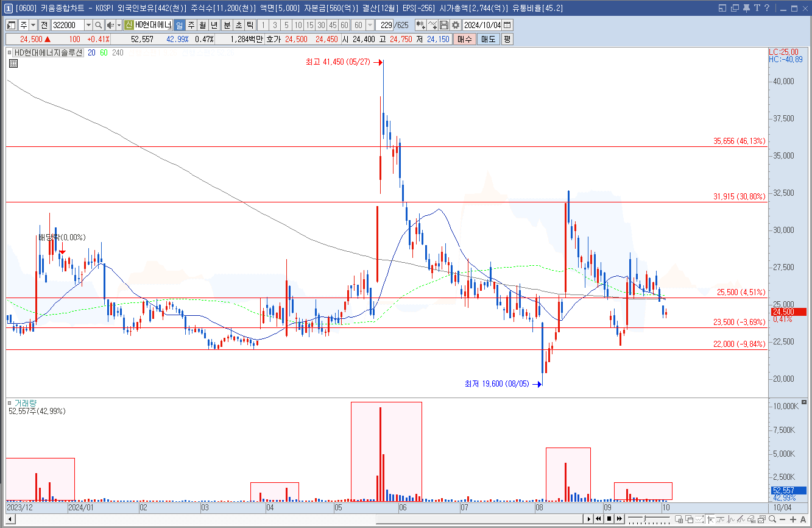The width and height of the screenshot is (812, 528).
Task: Click the fast-forward button at bottom
Action: point(620,519)
